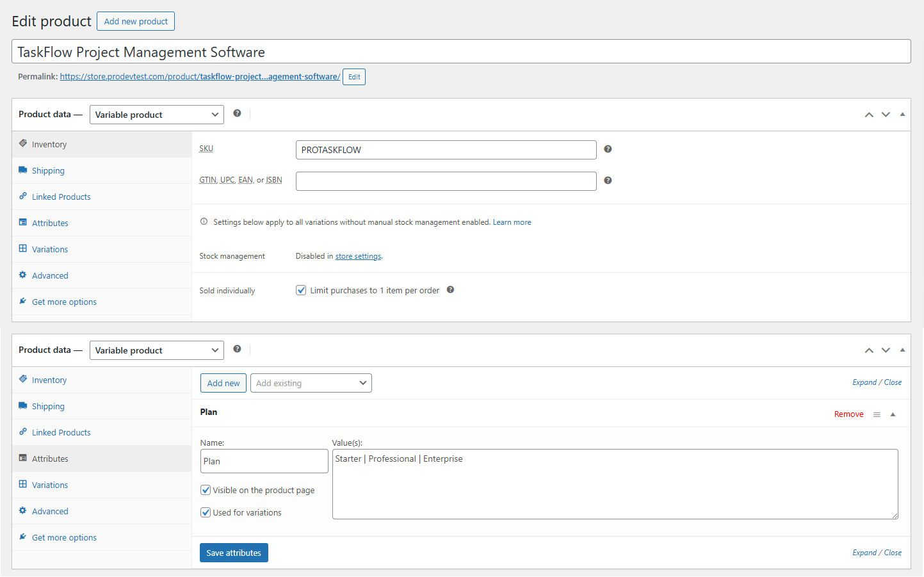Open Variations tab in lower panel
924x577 pixels.
(x=102, y=485)
